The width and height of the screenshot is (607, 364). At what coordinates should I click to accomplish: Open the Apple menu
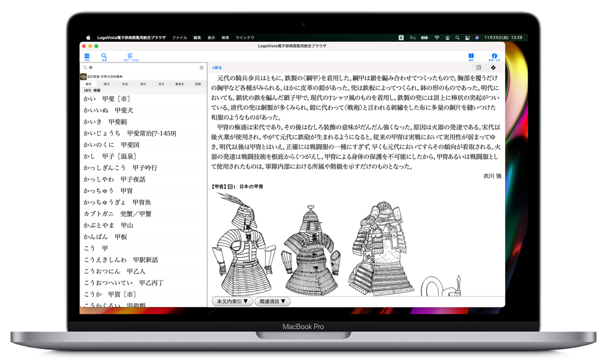[88, 38]
